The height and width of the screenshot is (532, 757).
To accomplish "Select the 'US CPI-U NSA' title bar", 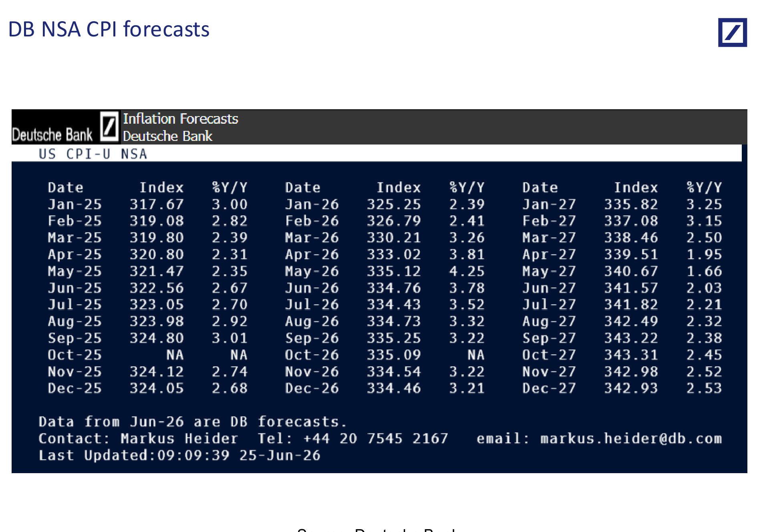I will [376, 153].
